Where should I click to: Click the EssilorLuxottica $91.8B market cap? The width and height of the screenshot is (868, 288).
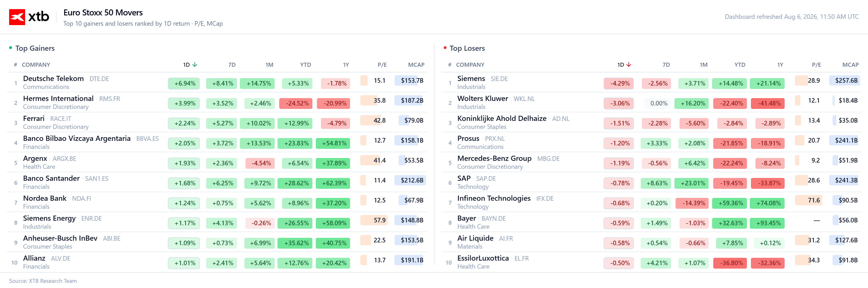(848, 260)
